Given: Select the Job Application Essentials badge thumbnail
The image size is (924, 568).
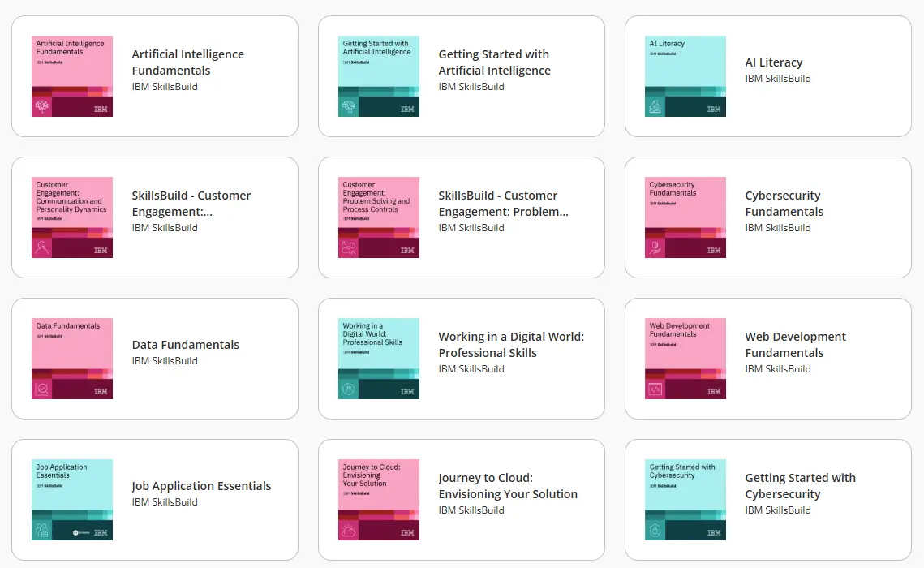Looking at the screenshot, I should pyautogui.click(x=72, y=500).
